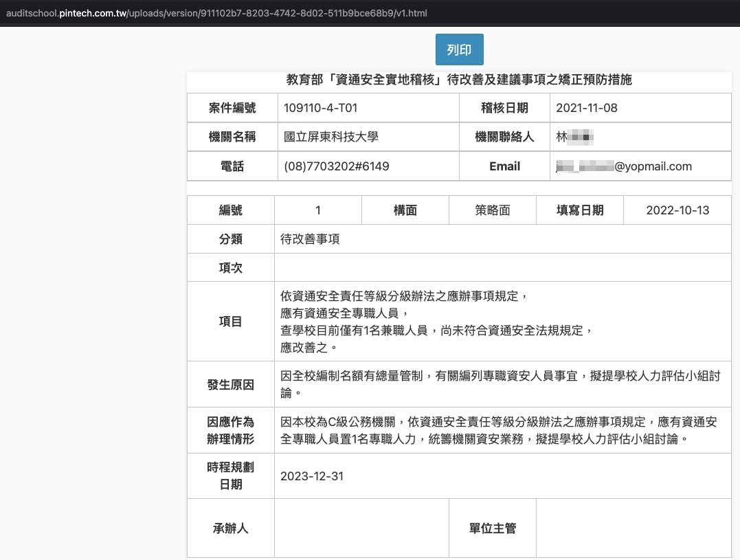Click the 單位主管 label
This screenshot has width=740, height=560.
tap(492, 528)
